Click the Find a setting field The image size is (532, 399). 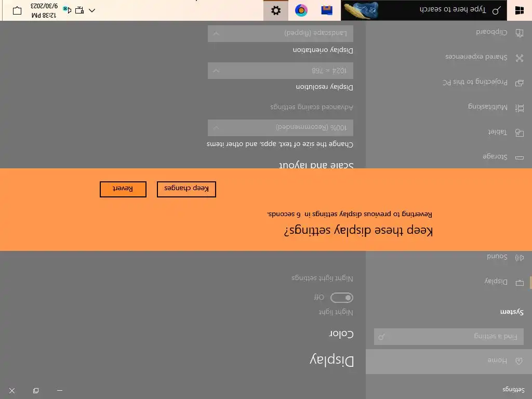point(448,337)
